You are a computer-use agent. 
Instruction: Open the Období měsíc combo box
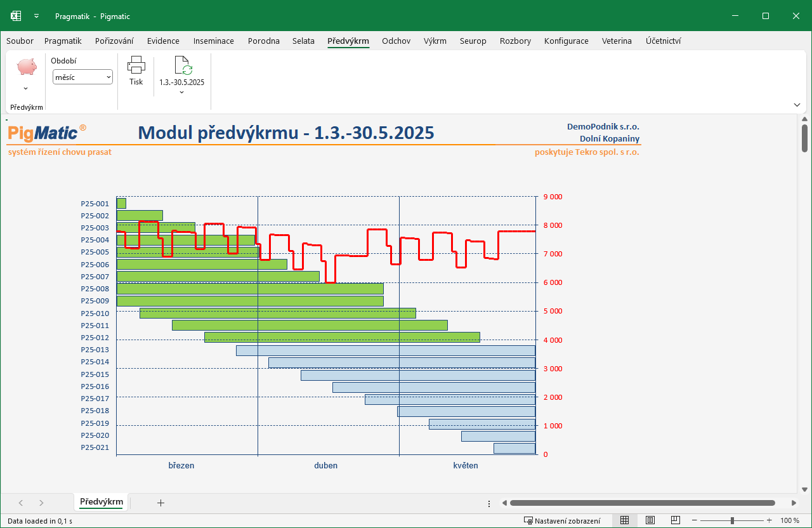(x=82, y=77)
